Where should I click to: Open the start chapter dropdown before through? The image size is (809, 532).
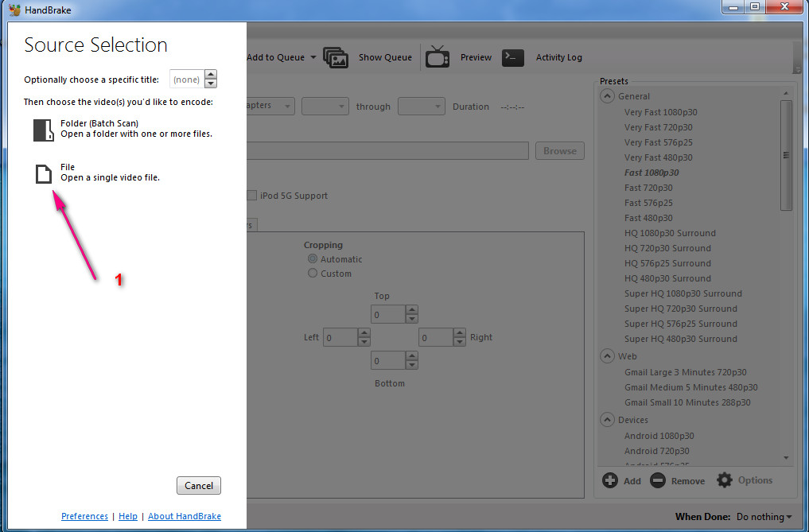[x=325, y=107]
